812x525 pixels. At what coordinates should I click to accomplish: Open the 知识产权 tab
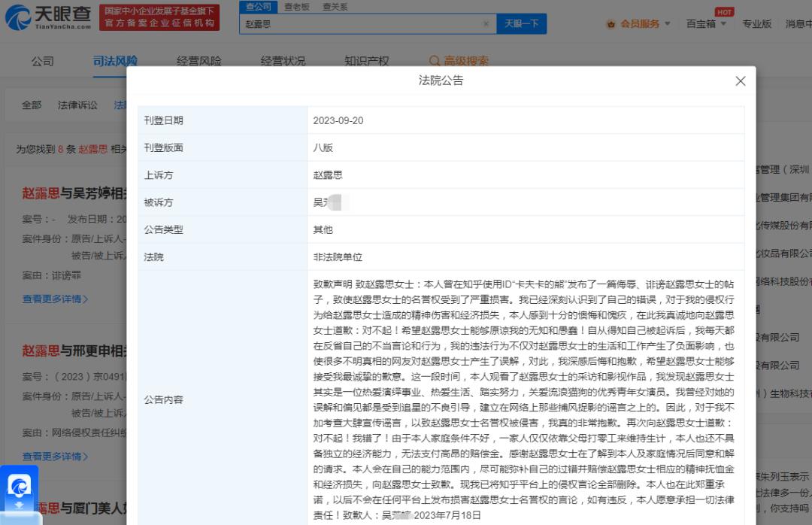[x=366, y=61]
